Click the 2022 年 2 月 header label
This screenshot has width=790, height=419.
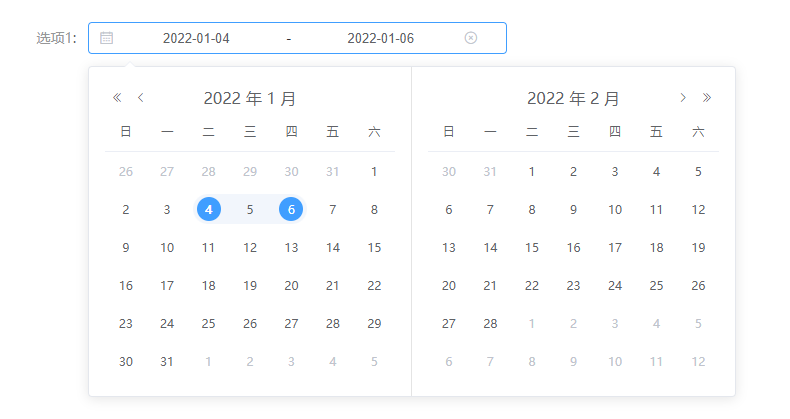click(x=573, y=98)
